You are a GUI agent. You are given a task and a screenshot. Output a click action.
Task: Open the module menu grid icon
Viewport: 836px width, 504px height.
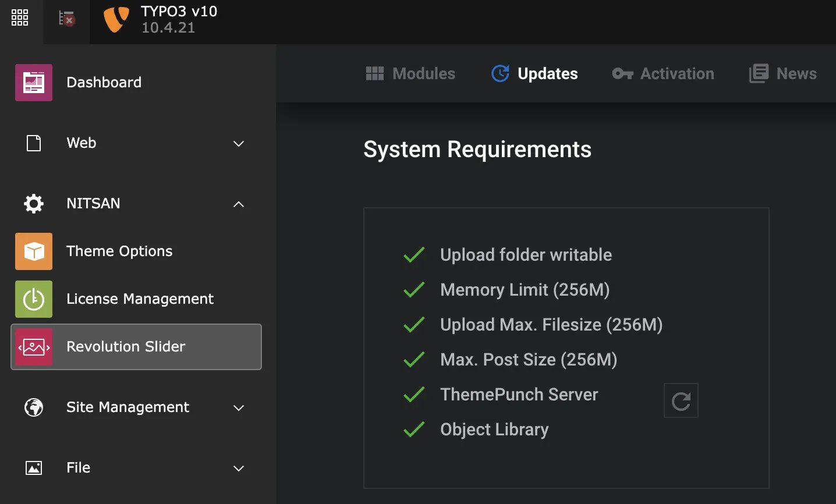[20, 17]
